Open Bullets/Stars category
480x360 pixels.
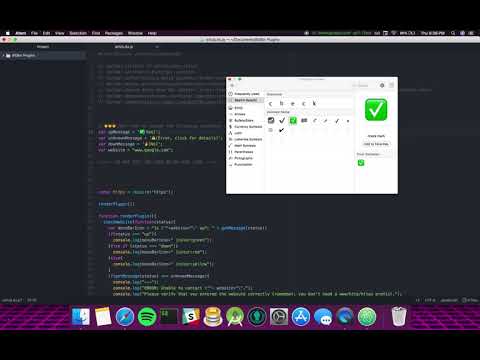pyautogui.click(x=245, y=120)
